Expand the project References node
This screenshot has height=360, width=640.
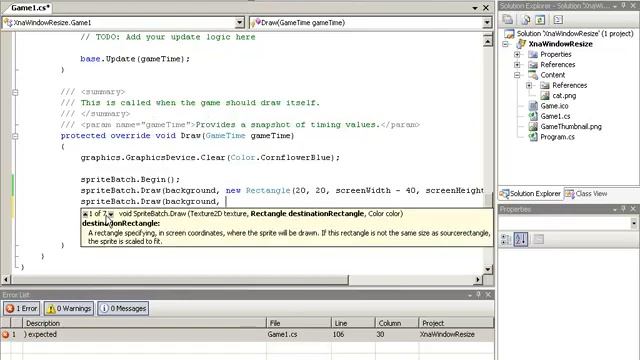point(517,64)
